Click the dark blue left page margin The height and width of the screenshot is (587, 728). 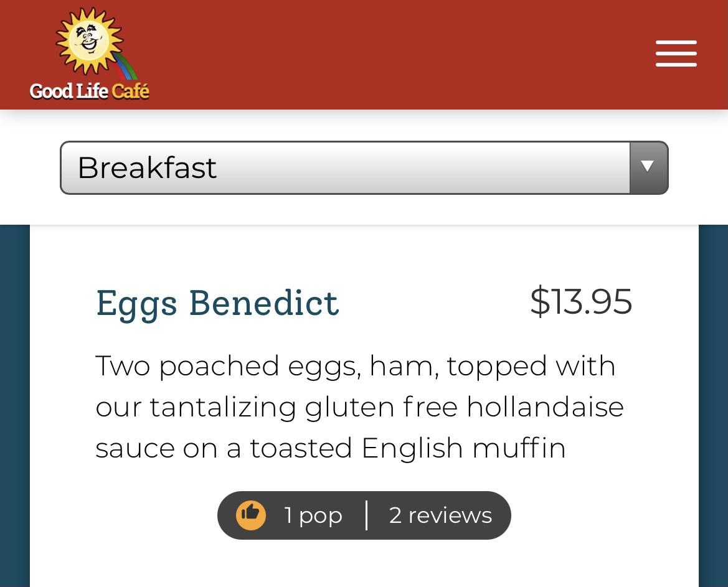(x=14, y=405)
